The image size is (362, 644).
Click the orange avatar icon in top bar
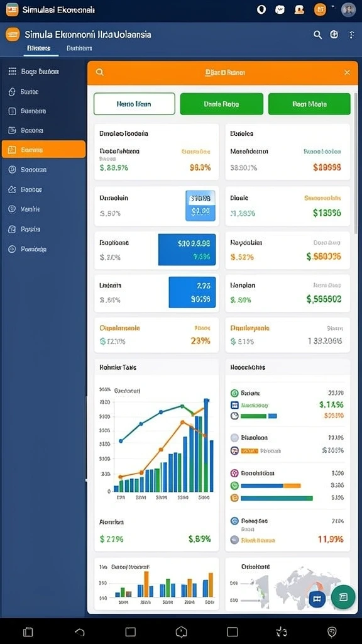coord(320,9)
